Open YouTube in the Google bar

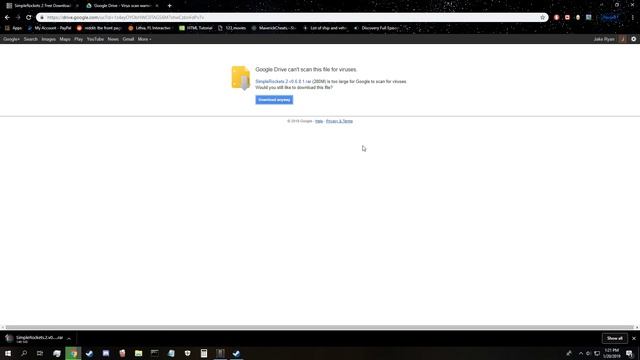pyautogui.click(x=95, y=39)
